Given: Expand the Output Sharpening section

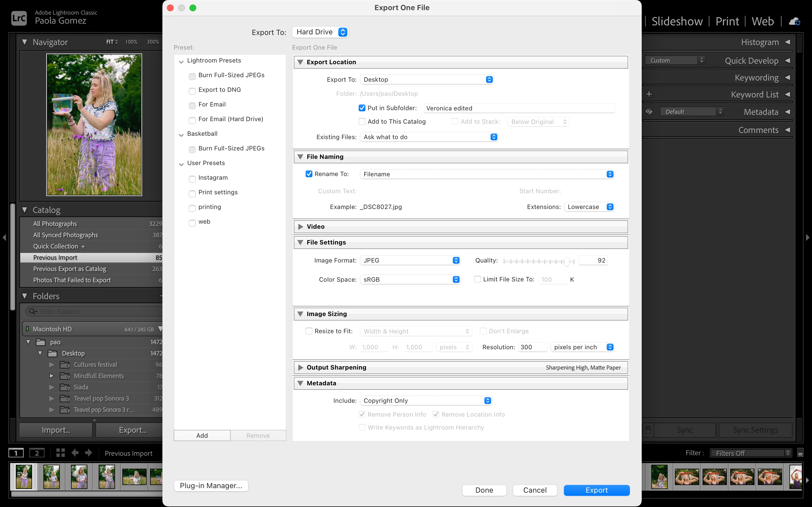Looking at the screenshot, I should pos(300,367).
